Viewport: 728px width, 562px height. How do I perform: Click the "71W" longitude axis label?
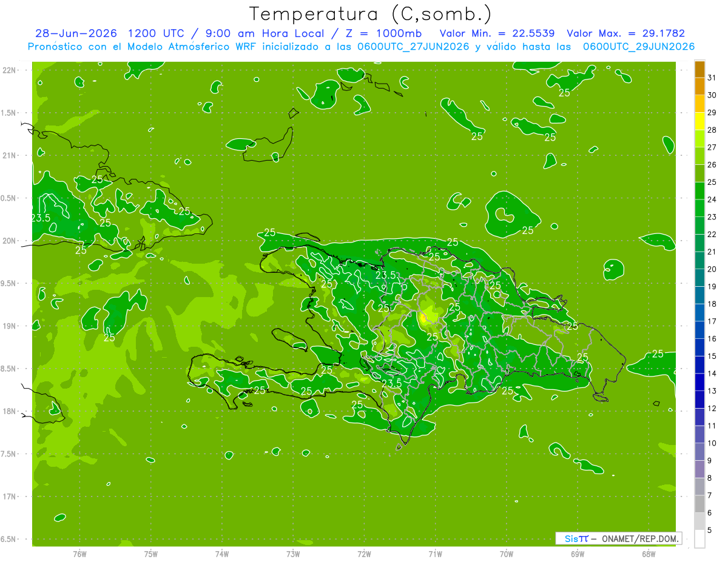(x=435, y=554)
